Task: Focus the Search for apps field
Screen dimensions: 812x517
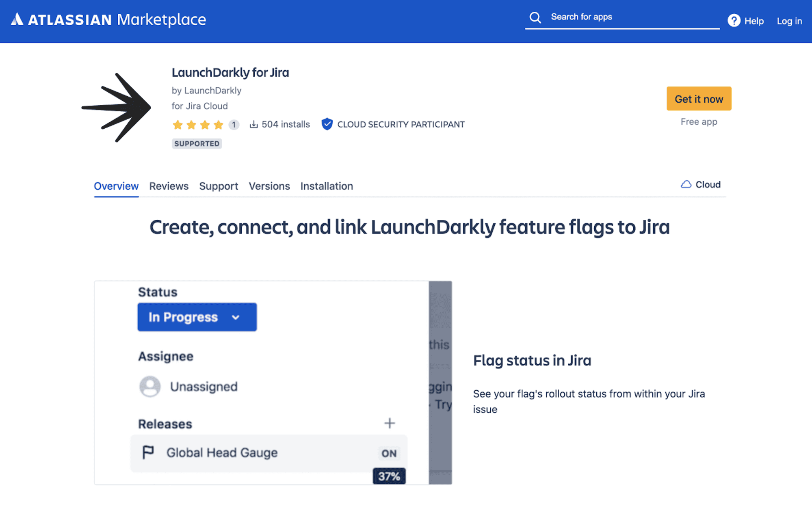Action: tap(622, 17)
